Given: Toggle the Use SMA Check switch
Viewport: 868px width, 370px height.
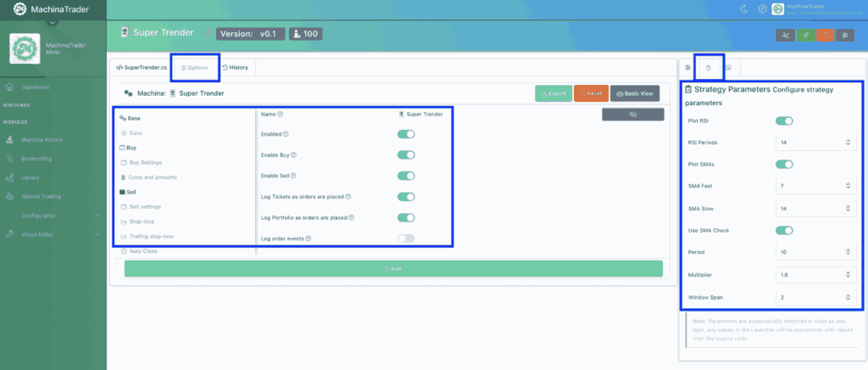Looking at the screenshot, I should [784, 231].
